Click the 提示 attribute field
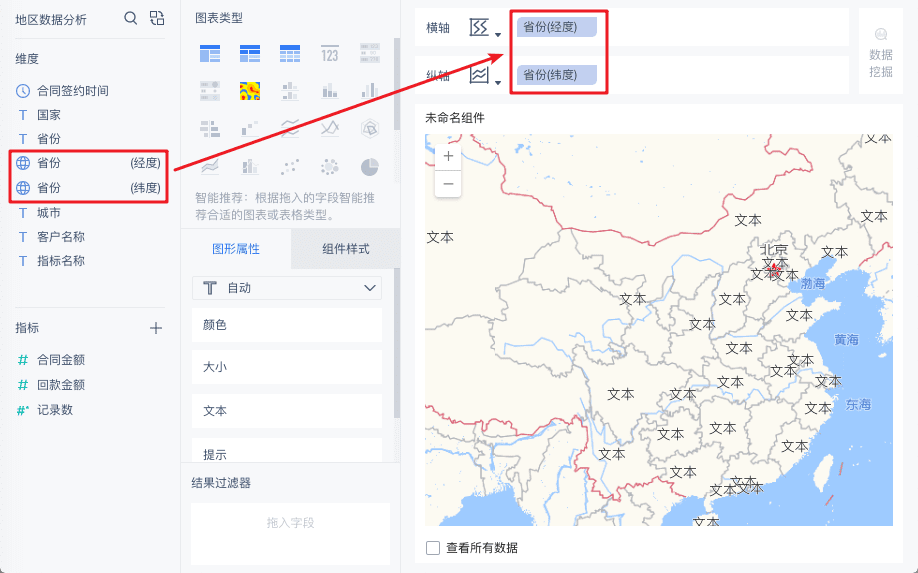The width and height of the screenshot is (918, 573). tap(287, 451)
